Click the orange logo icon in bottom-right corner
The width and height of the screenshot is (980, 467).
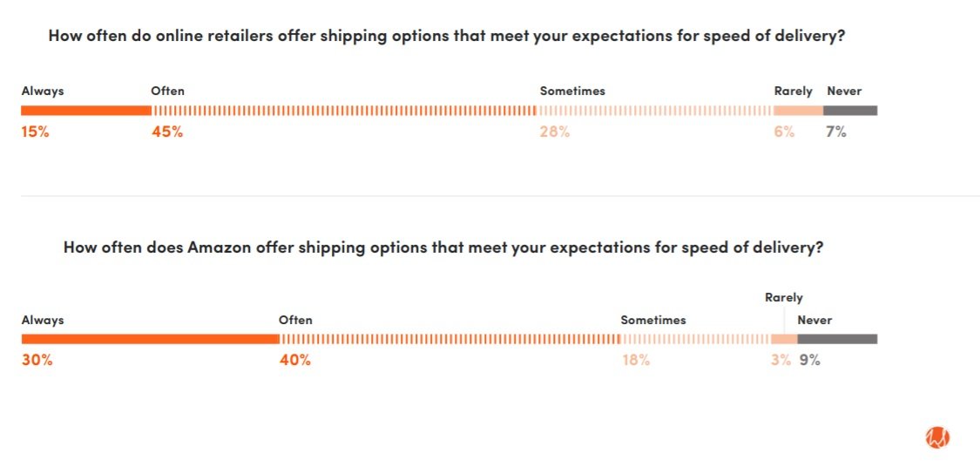click(x=937, y=437)
